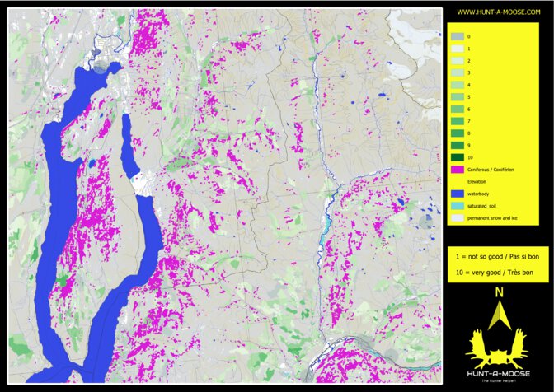Select the legend swatch for value 9
Viewport: 554px width, 392px height.
coord(458,146)
